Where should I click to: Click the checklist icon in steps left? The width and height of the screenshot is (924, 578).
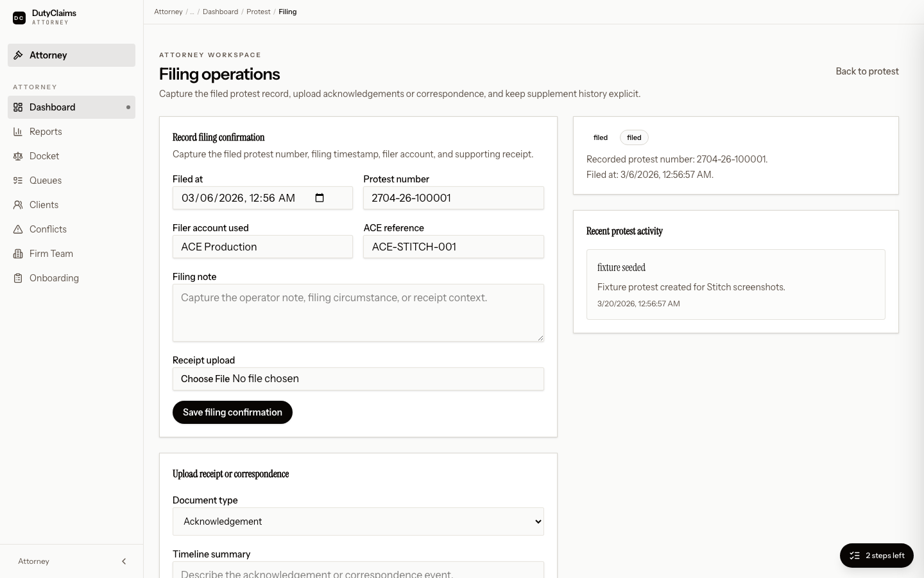[x=855, y=556]
